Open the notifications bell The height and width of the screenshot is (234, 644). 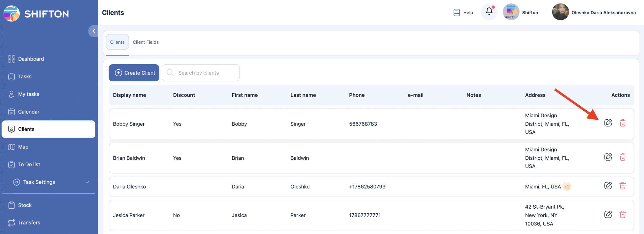click(x=489, y=12)
